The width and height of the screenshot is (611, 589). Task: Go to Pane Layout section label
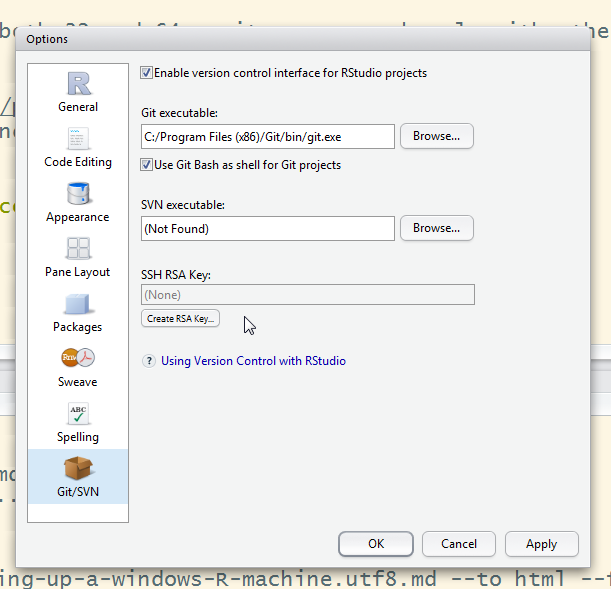(78, 272)
